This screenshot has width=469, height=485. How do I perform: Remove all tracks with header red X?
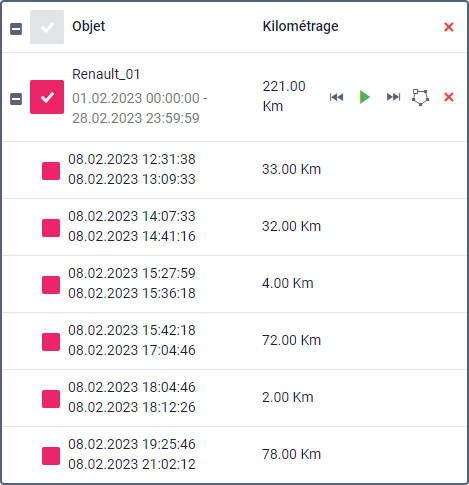pos(449,27)
